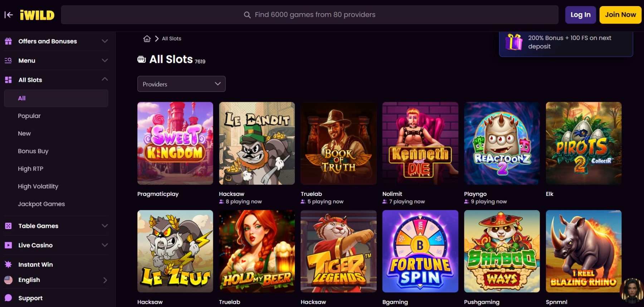Viewport: 644px width, 307px height.
Task: Click the home breadcrumb icon
Action: [x=147, y=39]
